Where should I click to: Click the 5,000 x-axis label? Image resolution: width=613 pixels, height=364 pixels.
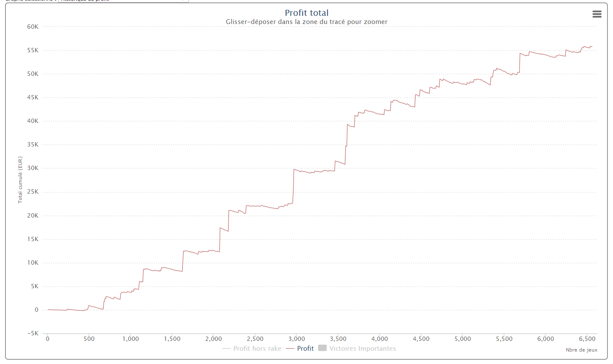coord(463,339)
